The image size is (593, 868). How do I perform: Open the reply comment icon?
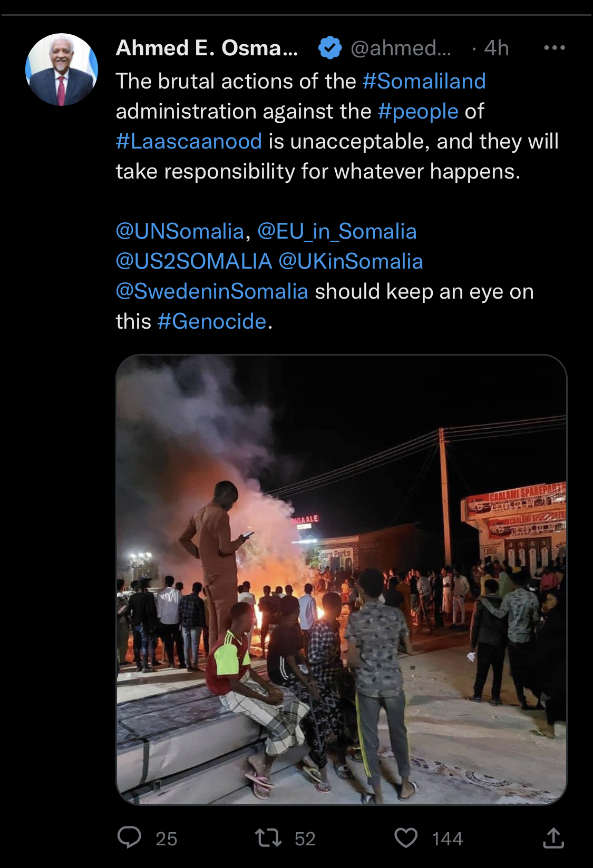click(129, 837)
